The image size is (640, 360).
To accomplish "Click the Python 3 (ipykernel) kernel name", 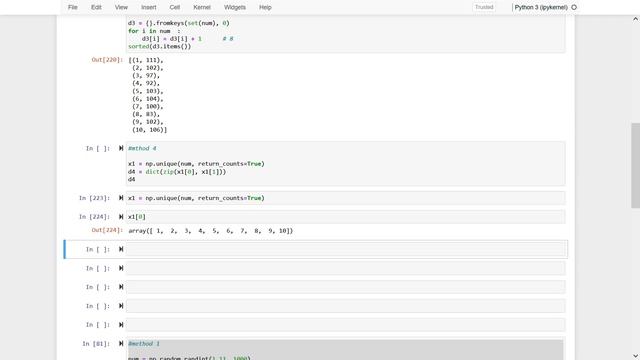I will click(x=541, y=7).
